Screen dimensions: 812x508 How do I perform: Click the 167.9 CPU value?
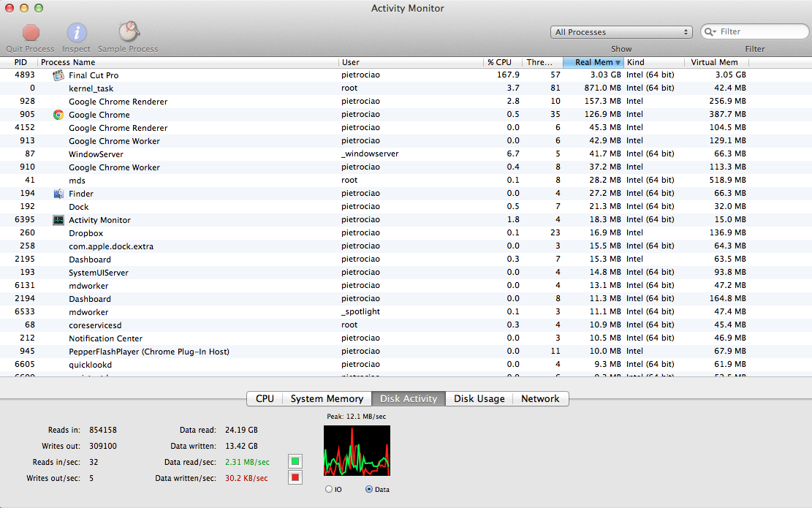coord(508,75)
